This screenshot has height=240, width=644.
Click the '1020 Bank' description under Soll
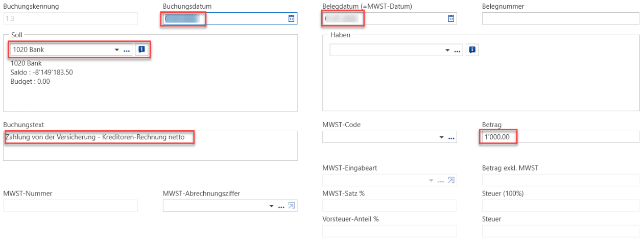coord(26,63)
